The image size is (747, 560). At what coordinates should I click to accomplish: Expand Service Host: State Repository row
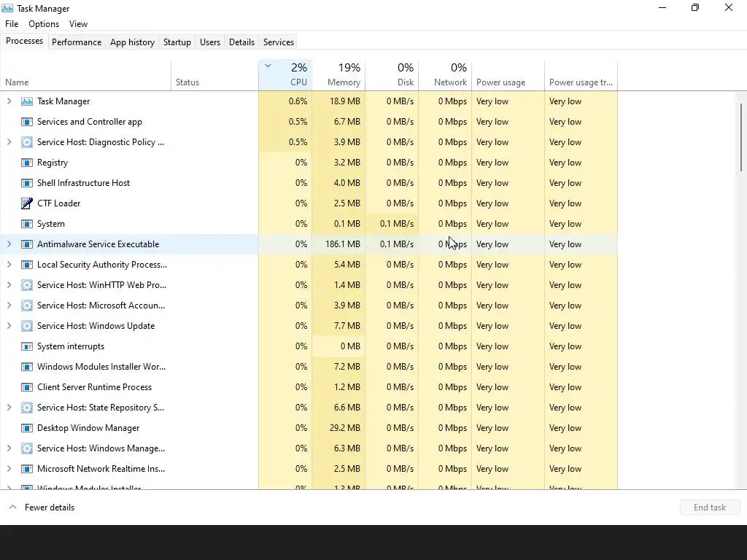pos(9,407)
